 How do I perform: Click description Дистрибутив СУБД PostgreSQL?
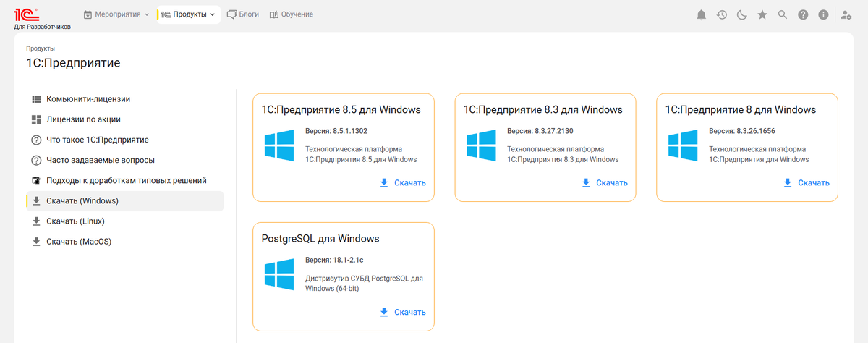(x=364, y=283)
